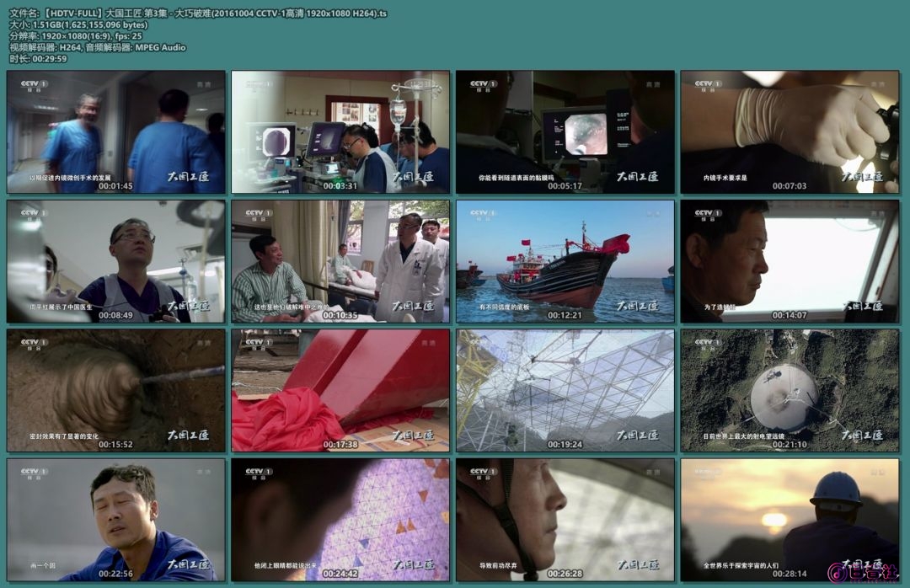Click the file size text 1.51GB
Viewport: 910px width, 588px height.
[x=78, y=24]
